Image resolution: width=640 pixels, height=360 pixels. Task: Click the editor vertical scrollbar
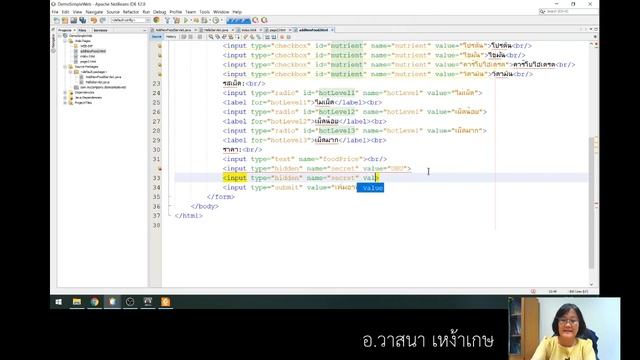[x=591, y=202]
